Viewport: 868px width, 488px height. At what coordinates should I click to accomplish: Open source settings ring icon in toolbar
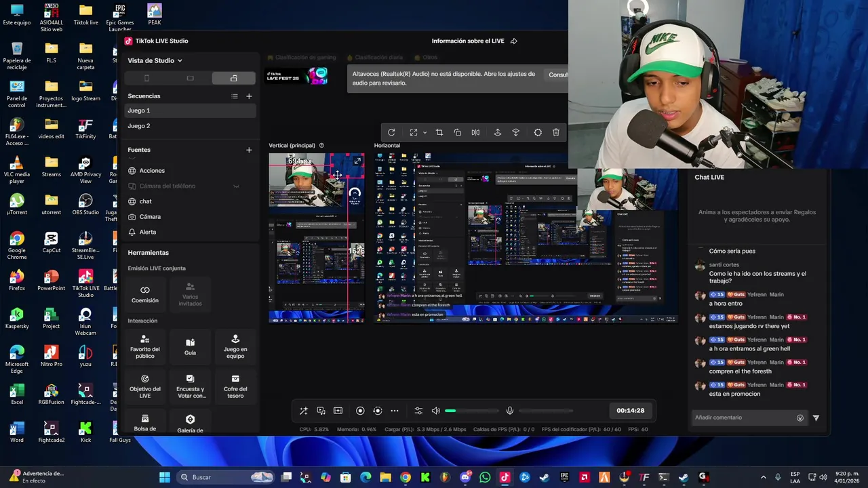(538, 133)
